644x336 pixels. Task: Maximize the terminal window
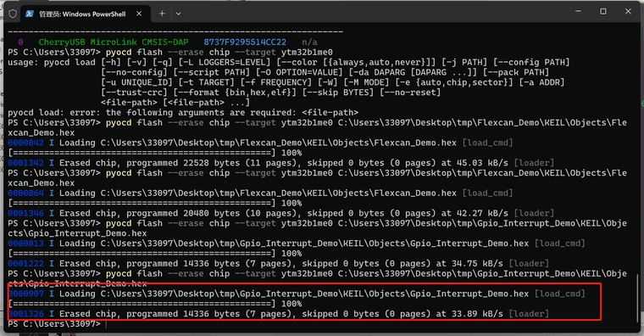click(x=603, y=11)
